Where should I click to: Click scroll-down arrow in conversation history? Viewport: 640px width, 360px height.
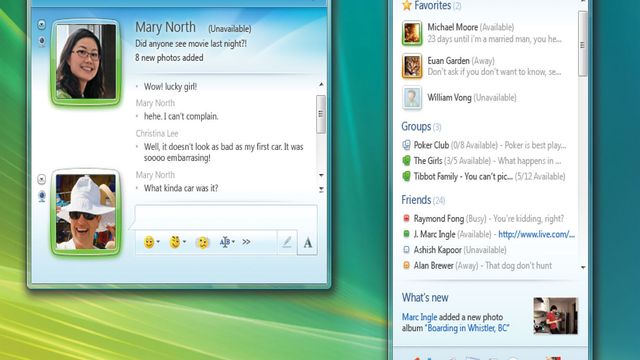tap(321, 175)
